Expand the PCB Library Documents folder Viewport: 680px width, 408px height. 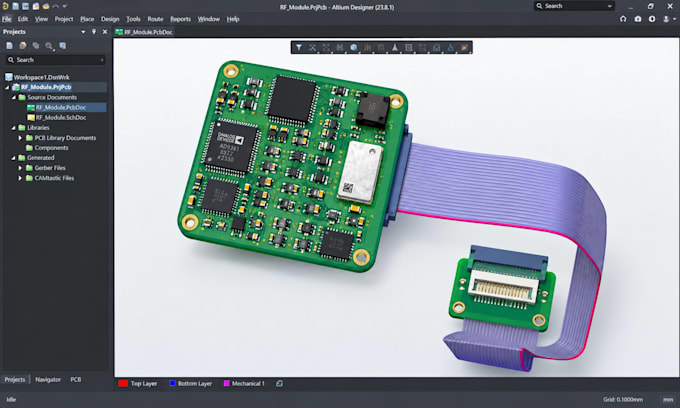tap(20, 138)
